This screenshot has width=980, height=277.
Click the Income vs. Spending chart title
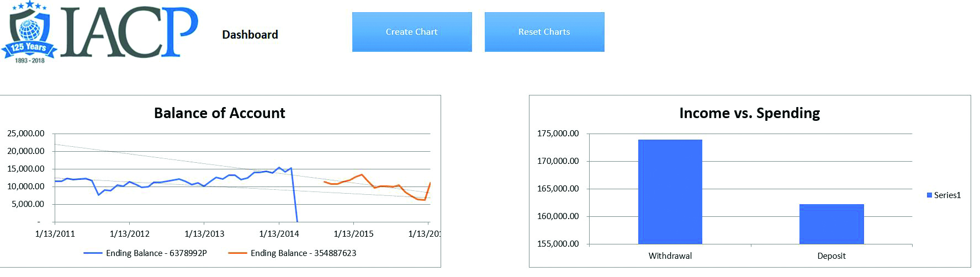749,113
